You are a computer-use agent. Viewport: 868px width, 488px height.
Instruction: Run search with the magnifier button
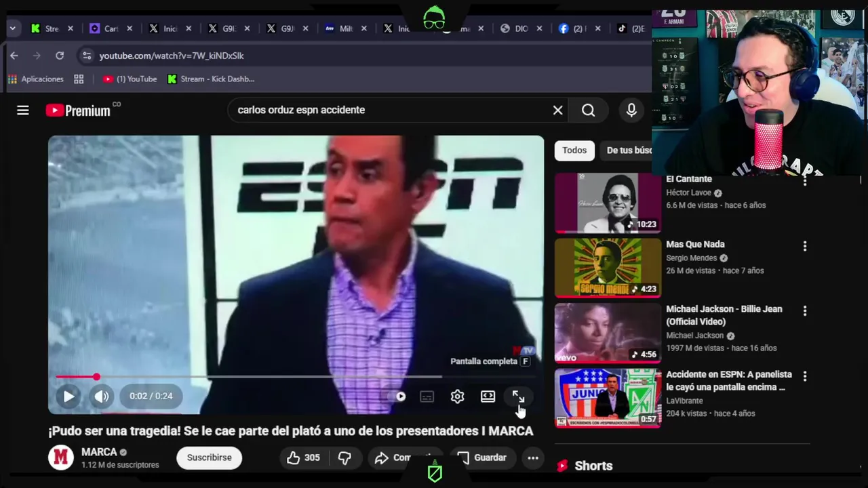(x=588, y=110)
